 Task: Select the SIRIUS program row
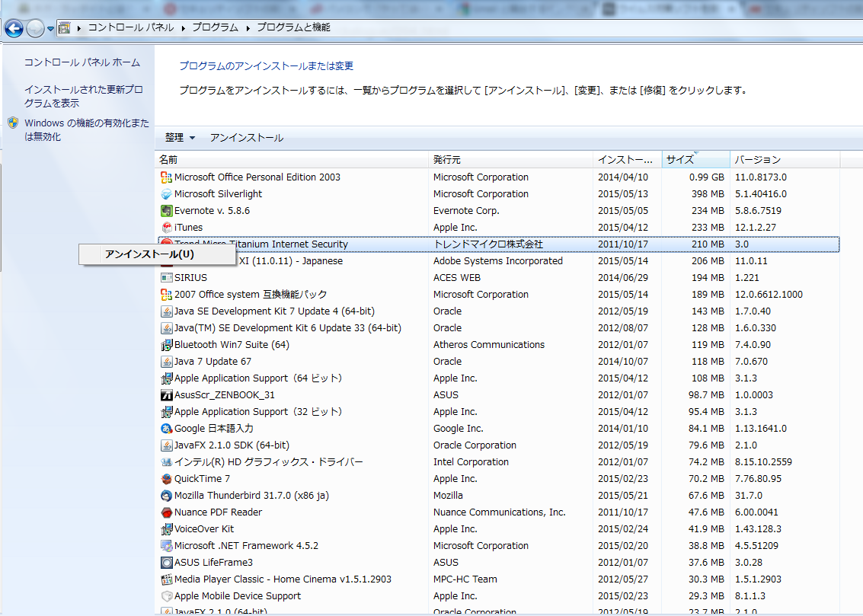point(190,278)
